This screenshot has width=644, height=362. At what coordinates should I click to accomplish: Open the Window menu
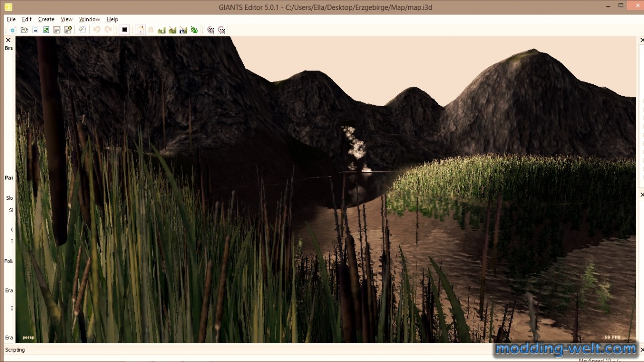pos(90,19)
